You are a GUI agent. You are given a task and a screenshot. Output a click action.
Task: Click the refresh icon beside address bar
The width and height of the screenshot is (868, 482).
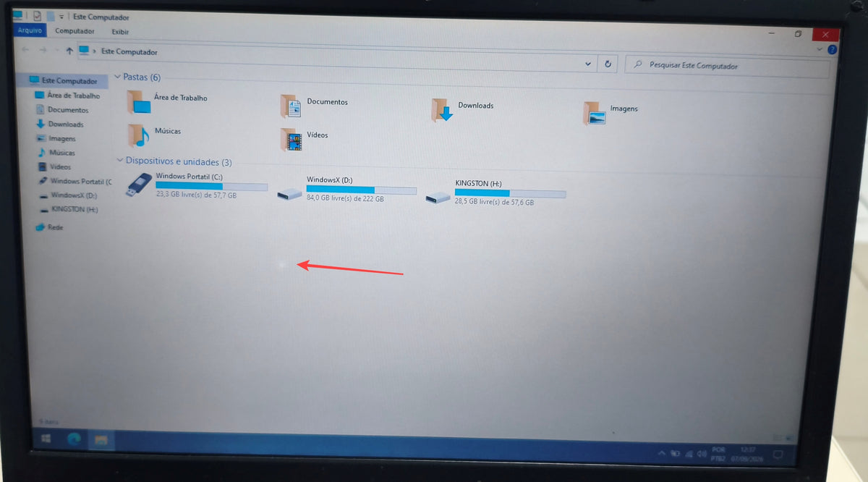coord(608,64)
